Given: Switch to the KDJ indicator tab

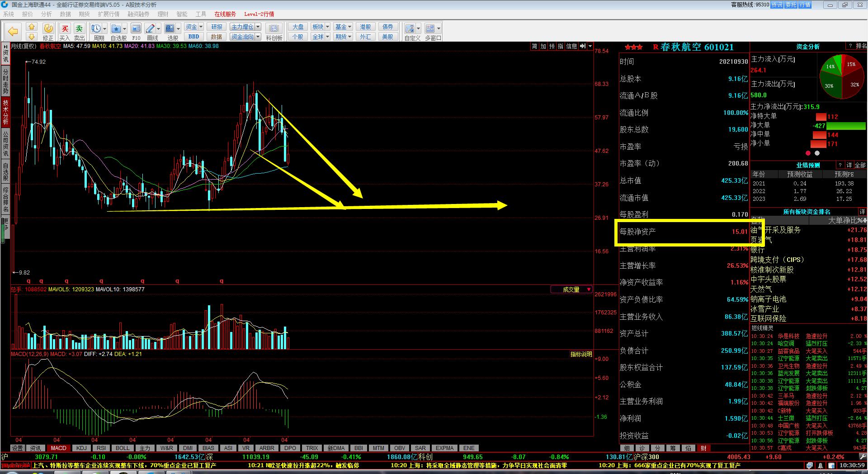Looking at the screenshot, I should [x=81, y=448].
